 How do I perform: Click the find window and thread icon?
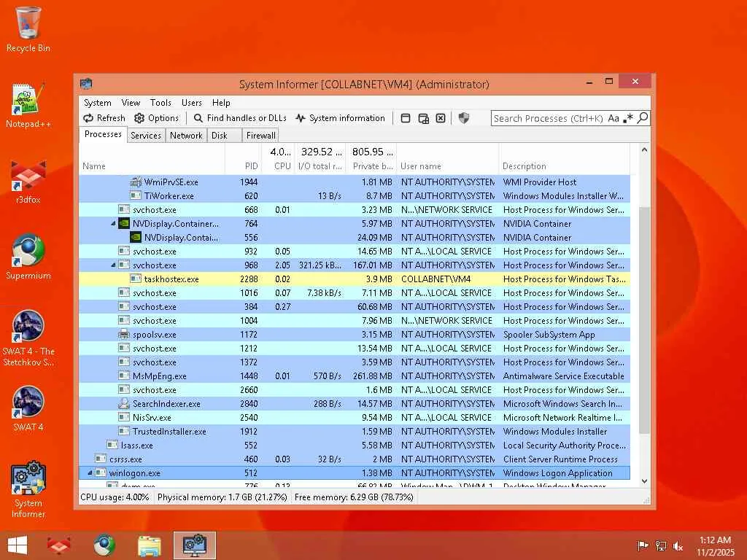pos(423,118)
